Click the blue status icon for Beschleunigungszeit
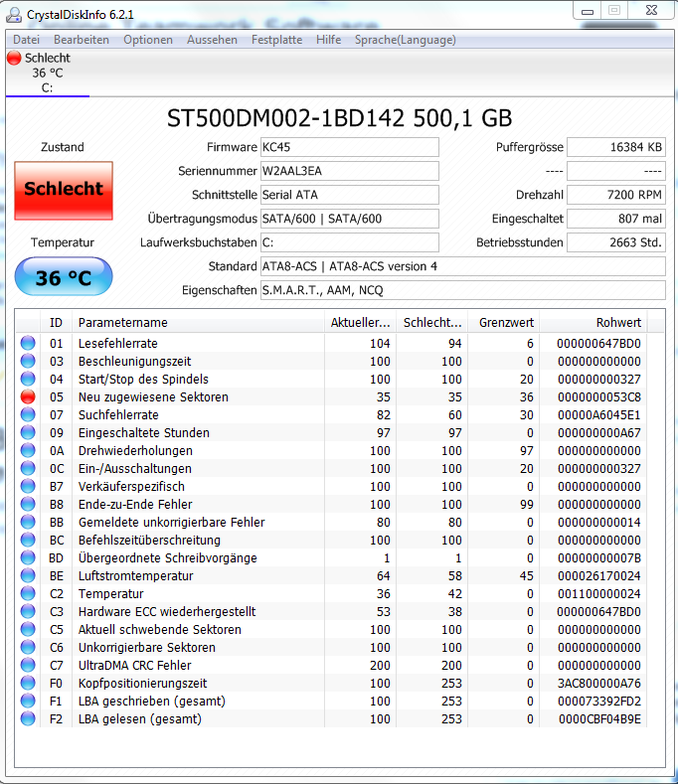The image size is (678, 784). (x=28, y=361)
